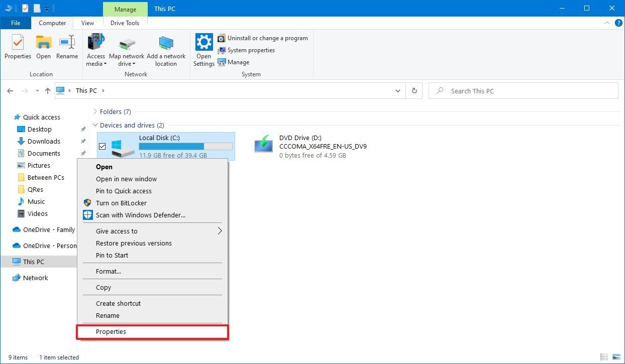Switch to the Drive Tools tab
The image size is (625, 364).
[x=125, y=23]
